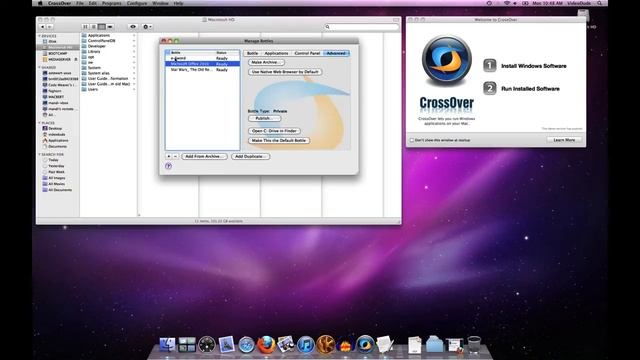
Task: Launch Firefox from the Dock
Action: point(266,345)
